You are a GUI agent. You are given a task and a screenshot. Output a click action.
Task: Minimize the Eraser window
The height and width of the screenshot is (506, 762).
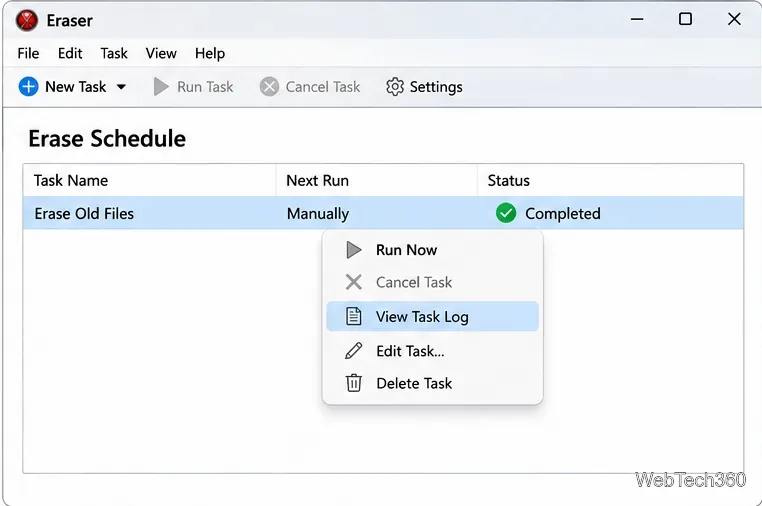click(637, 19)
